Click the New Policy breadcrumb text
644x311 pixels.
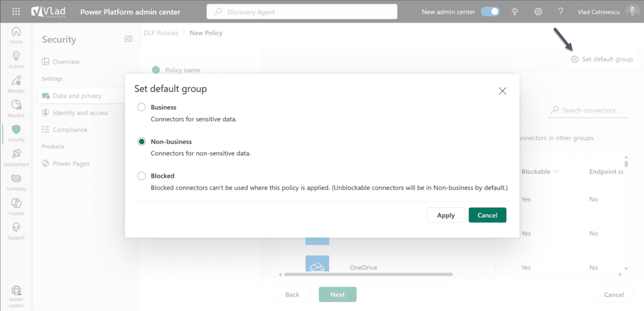(206, 33)
